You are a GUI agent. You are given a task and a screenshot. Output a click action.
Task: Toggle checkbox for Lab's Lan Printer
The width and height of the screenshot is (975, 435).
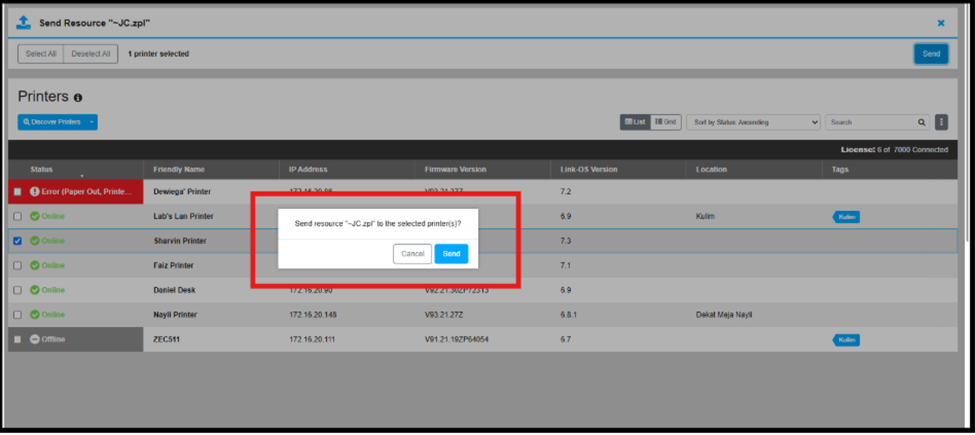17,216
